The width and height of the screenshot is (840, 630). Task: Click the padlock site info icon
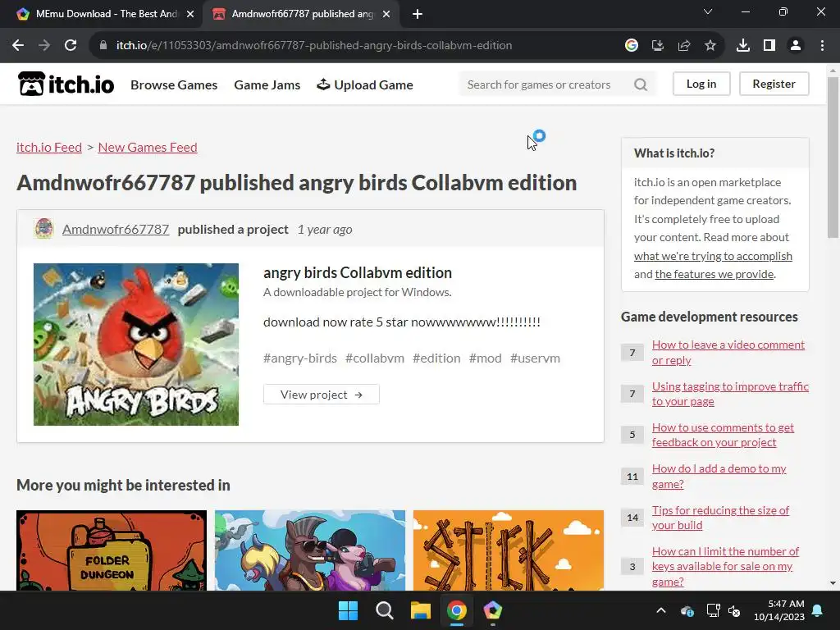103,46
